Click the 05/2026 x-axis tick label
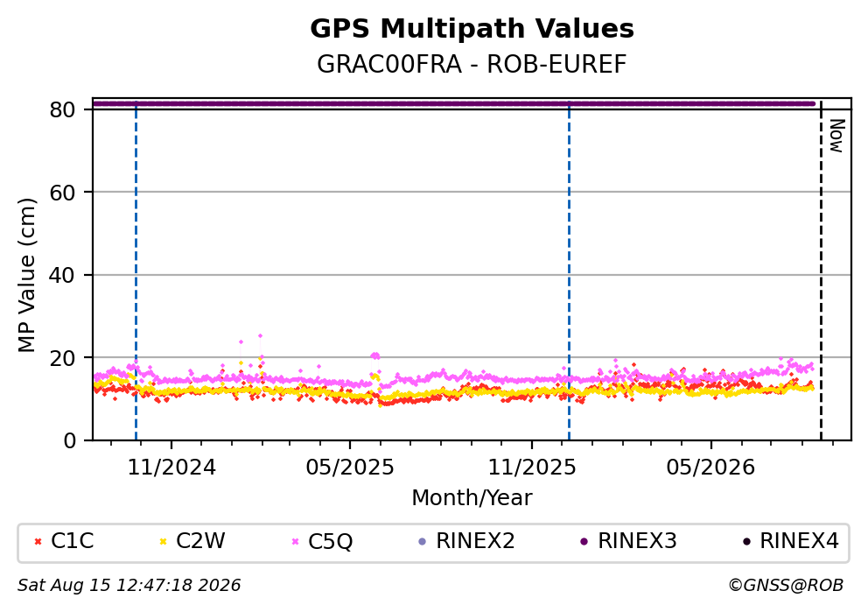Image resolution: width=868 pixels, height=612 pixels. point(710,468)
